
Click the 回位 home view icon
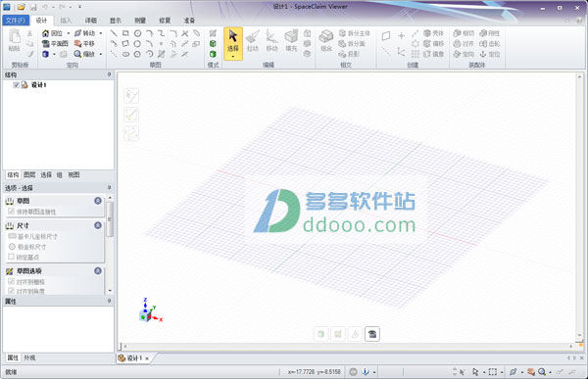tap(46, 33)
